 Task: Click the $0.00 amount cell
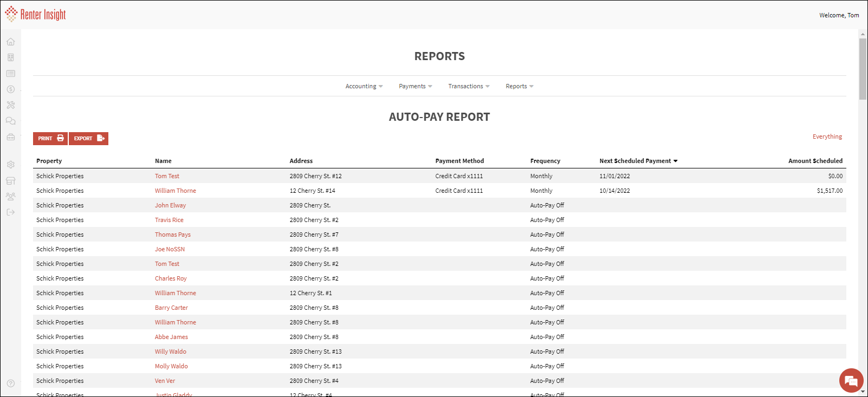coord(835,176)
